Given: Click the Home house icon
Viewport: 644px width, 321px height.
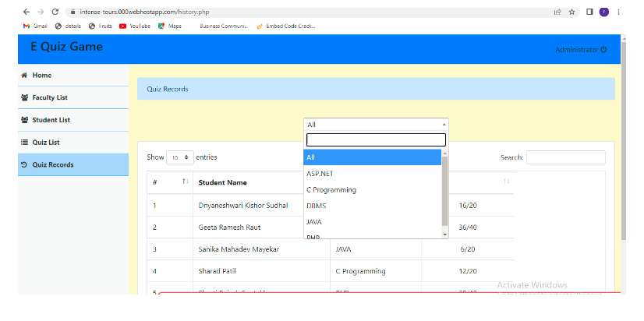Looking at the screenshot, I should click(x=24, y=75).
